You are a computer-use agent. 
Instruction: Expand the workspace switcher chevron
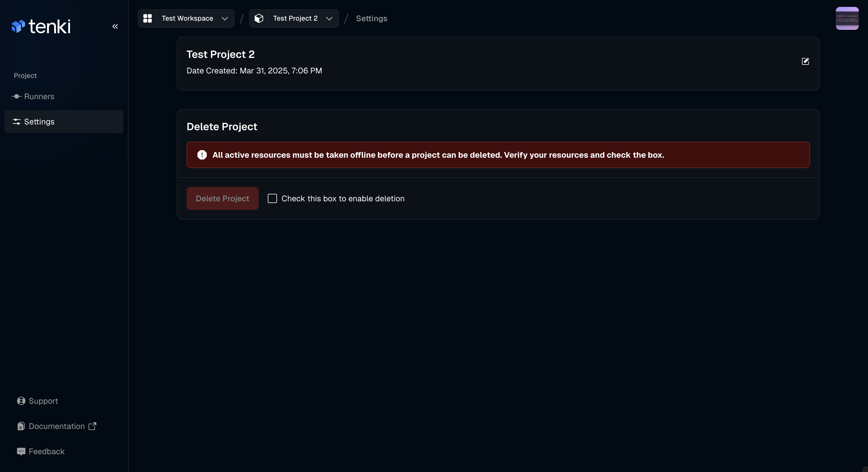(225, 19)
